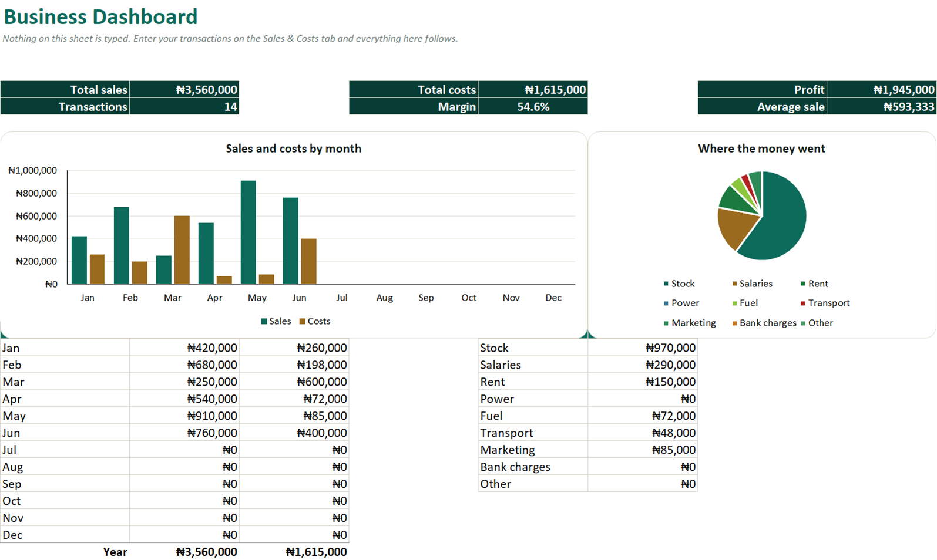Click the Bank charges row label
Image resolution: width=937 pixels, height=560 pixels.
[x=533, y=467]
